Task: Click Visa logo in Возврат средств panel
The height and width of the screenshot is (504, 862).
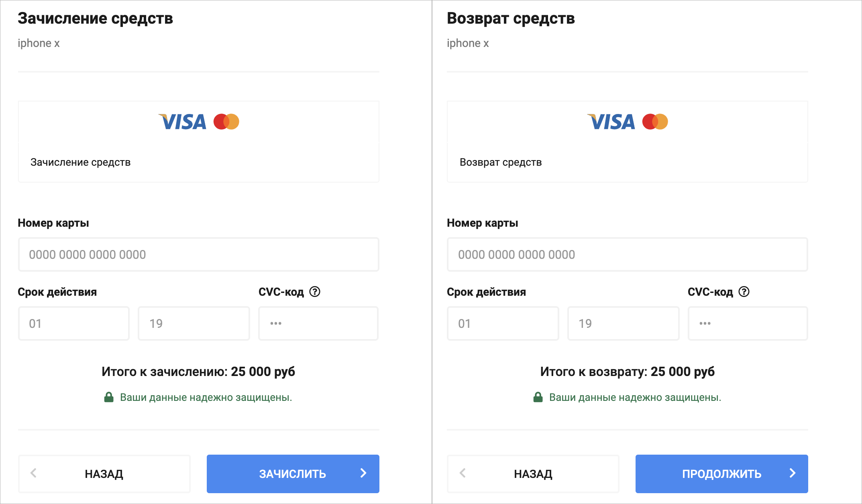Action: (611, 122)
